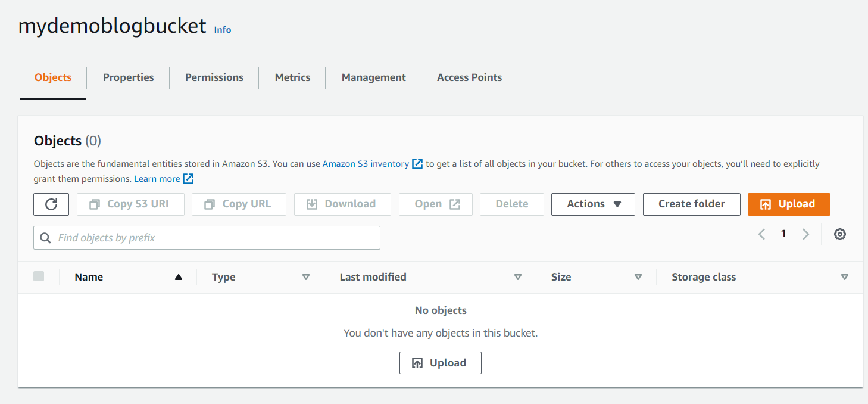
Task: Open the Access Points tab
Action: [x=469, y=77]
